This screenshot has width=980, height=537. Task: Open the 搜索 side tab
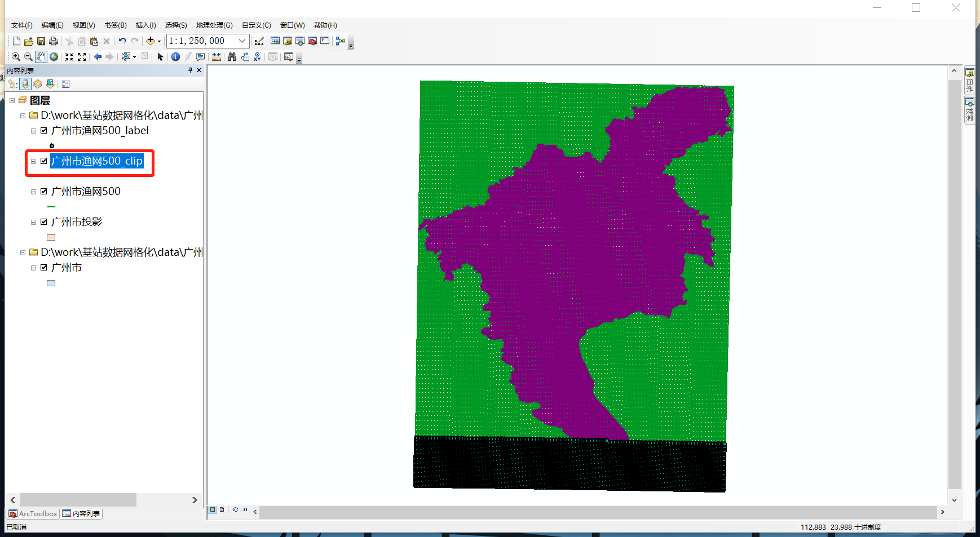[x=970, y=110]
